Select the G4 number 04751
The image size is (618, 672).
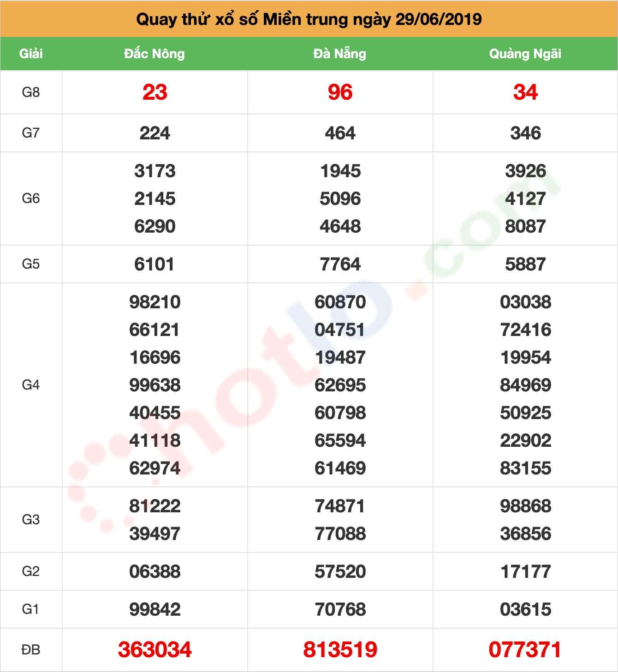(x=340, y=330)
